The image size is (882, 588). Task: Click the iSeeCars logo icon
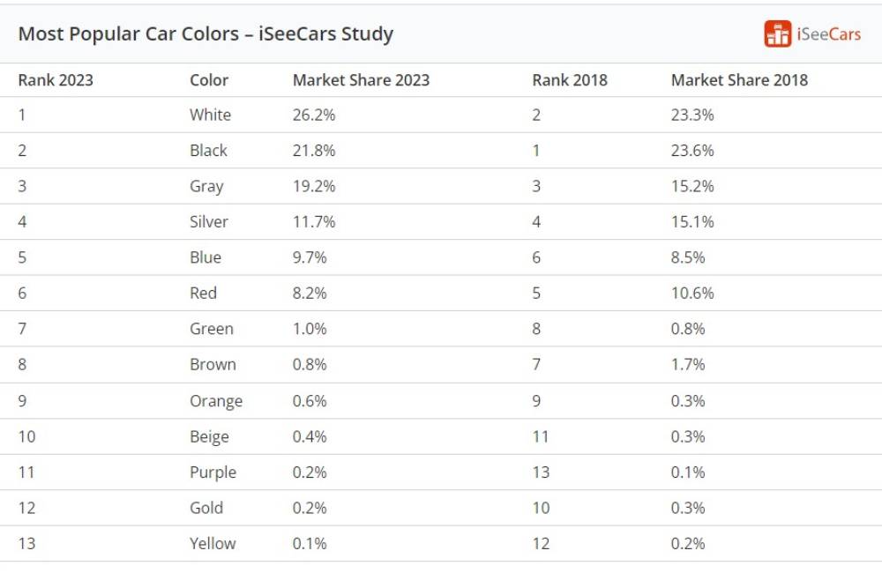click(x=777, y=33)
